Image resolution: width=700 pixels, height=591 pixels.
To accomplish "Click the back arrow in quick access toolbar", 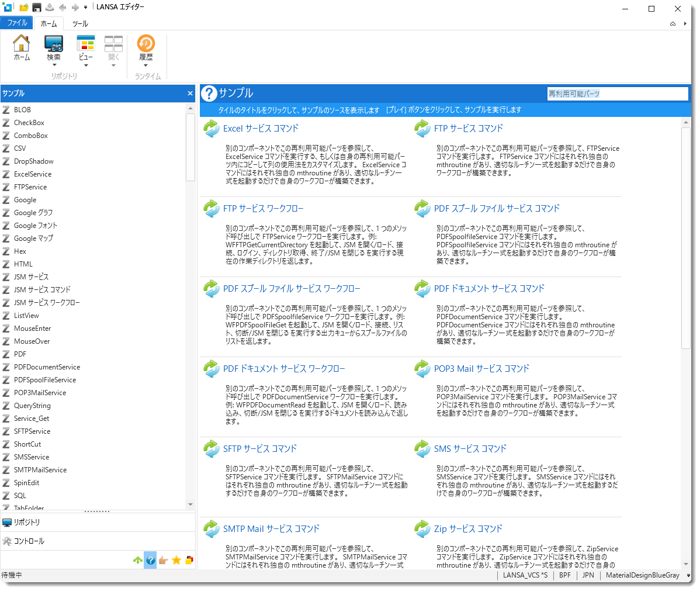I will (x=63, y=8).
